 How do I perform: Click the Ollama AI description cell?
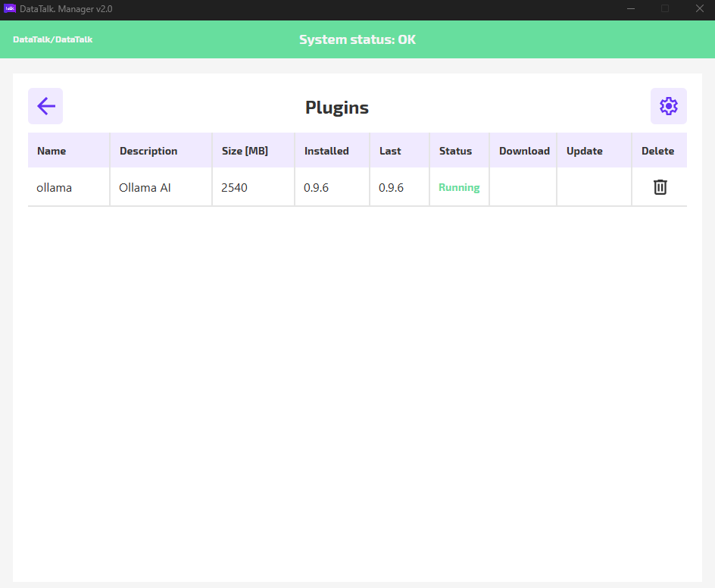click(x=161, y=187)
